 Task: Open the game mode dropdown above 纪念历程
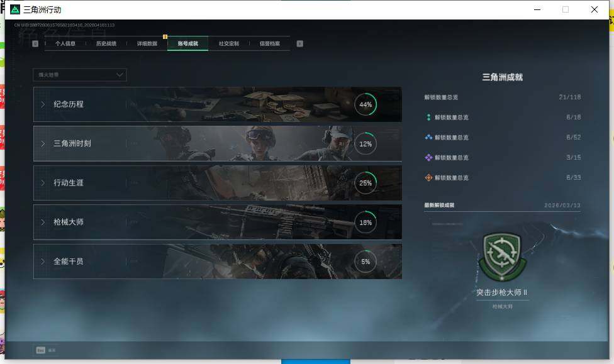tap(80, 75)
